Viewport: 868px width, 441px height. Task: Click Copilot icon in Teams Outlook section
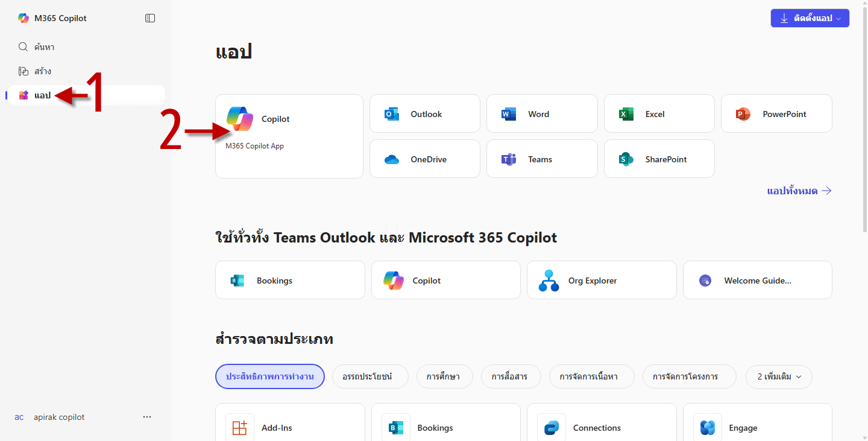point(394,281)
